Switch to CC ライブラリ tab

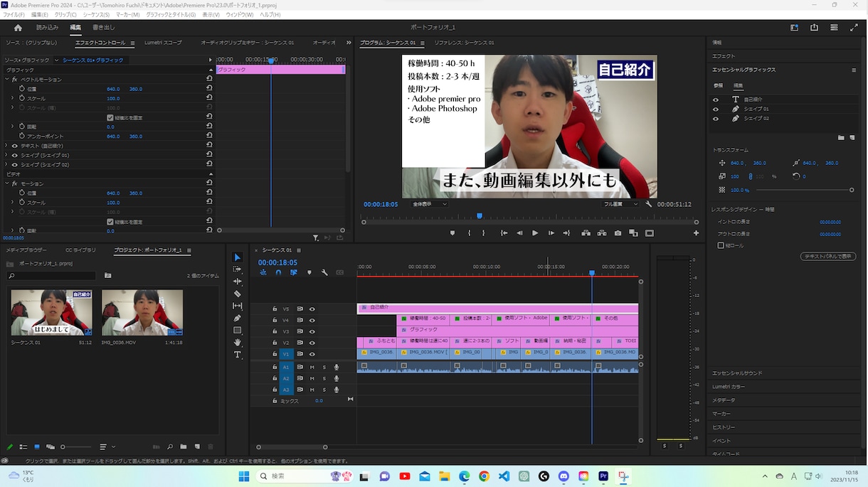[80, 250]
